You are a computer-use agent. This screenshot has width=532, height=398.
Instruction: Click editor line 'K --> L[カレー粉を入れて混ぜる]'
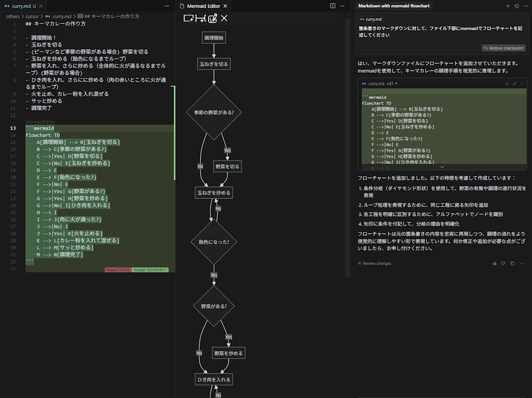pyautogui.click(x=78, y=241)
